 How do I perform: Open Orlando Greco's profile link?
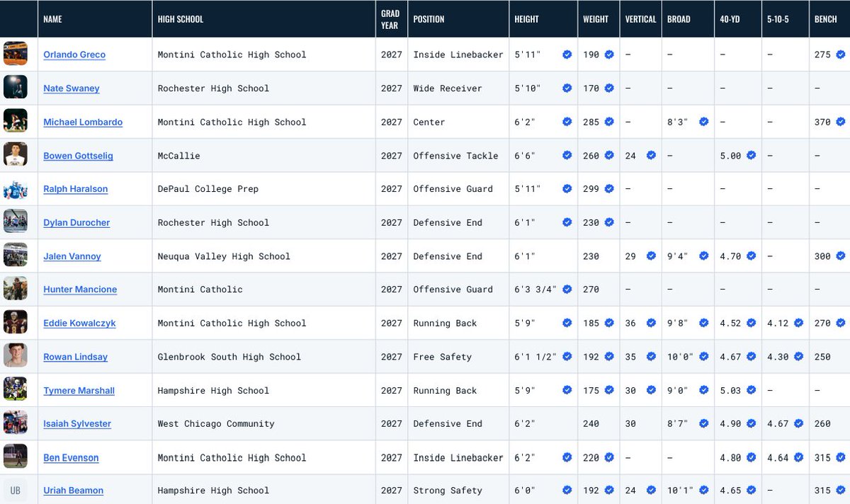tap(74, 55)
